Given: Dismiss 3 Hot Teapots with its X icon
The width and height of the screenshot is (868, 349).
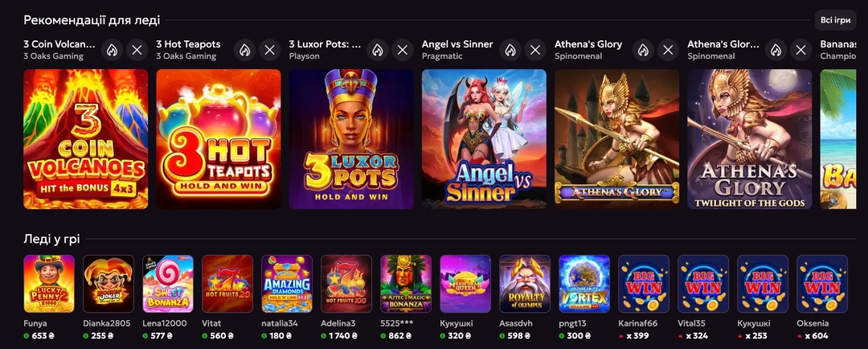Looking at the screenshot, I should [269, 50].
